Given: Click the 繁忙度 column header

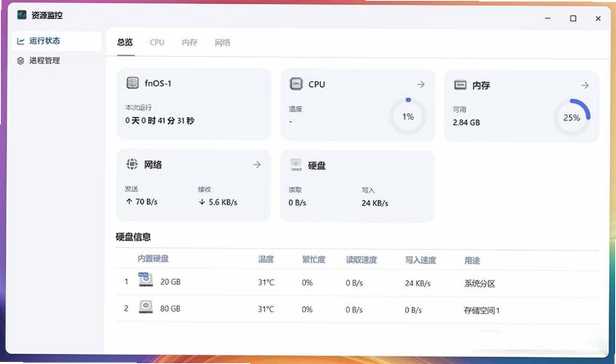Looking at the screenshot, I should (313, 259).
